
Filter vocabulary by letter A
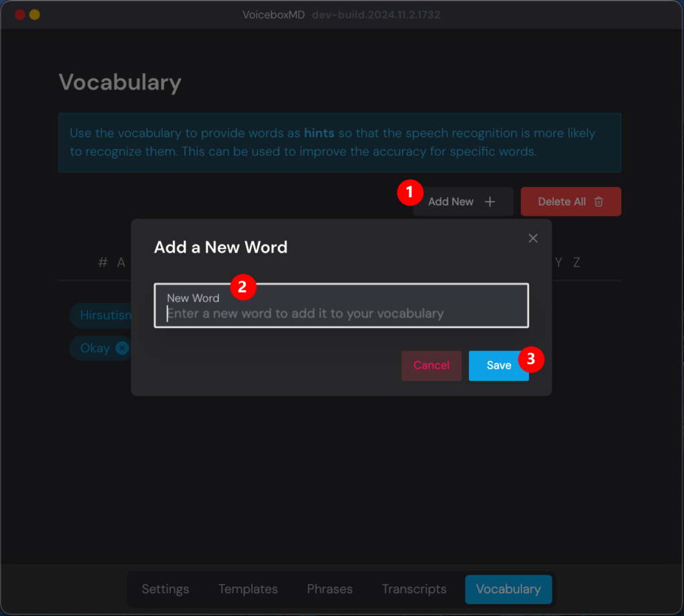[122, 263]
